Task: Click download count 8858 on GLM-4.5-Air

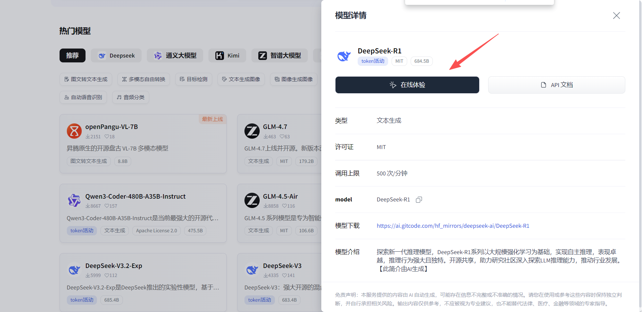Action: pos(271,206)
